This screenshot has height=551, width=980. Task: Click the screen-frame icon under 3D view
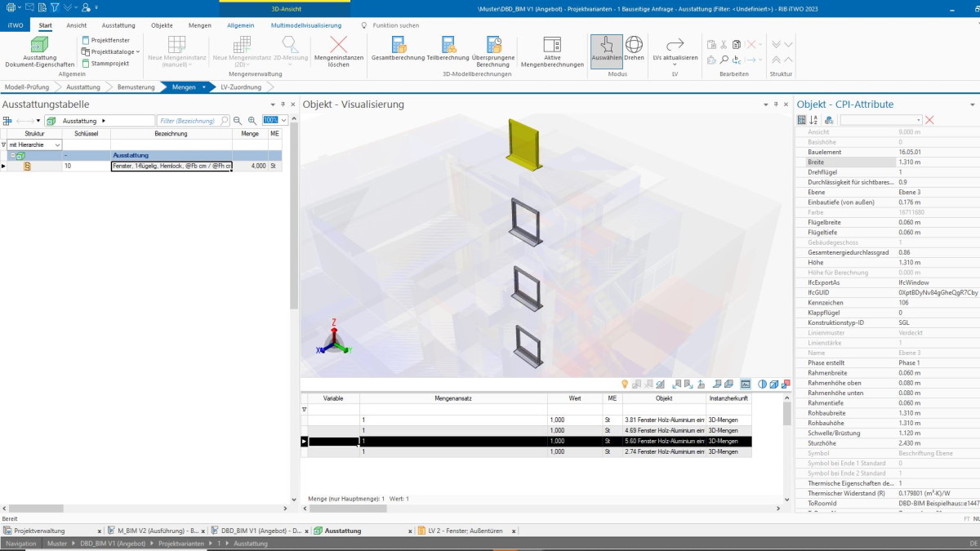(746, 384)
